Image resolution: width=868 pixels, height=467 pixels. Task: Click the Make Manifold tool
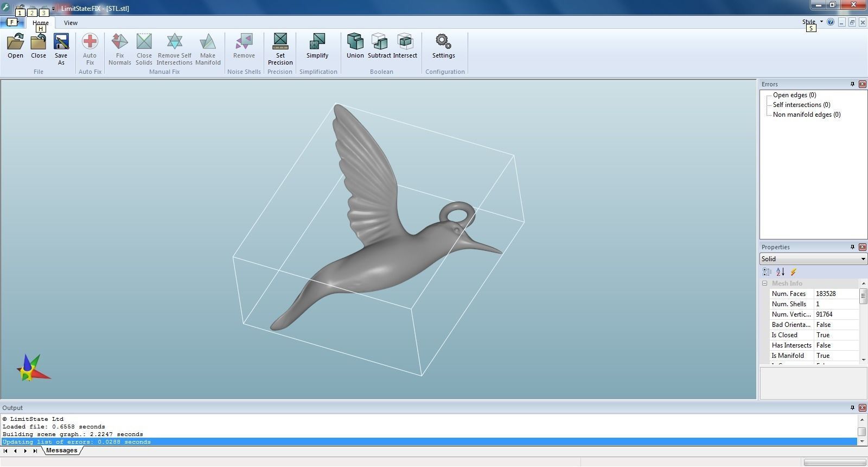208,49
